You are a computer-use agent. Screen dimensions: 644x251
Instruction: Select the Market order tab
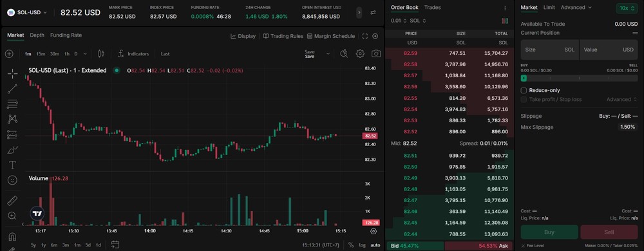tap(529, 7)
